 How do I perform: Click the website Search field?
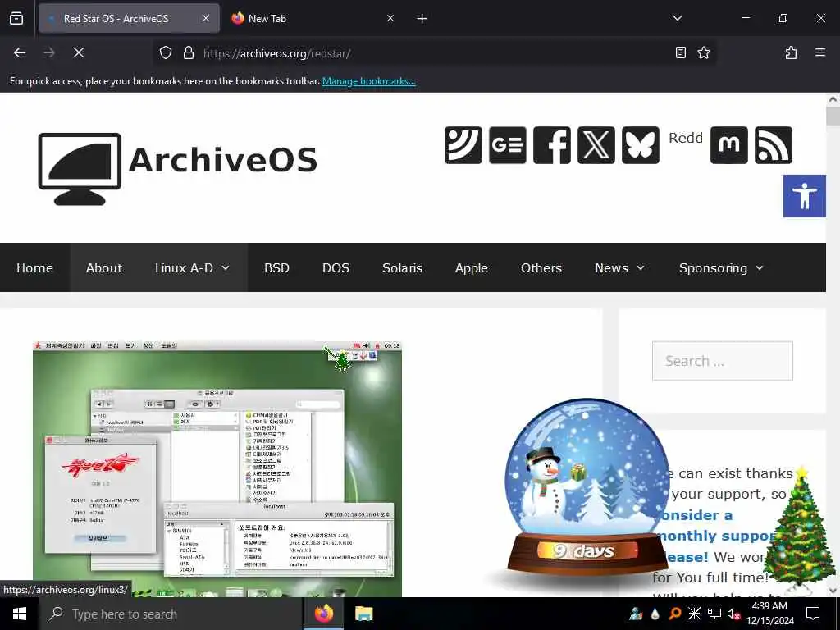point(722,361)
